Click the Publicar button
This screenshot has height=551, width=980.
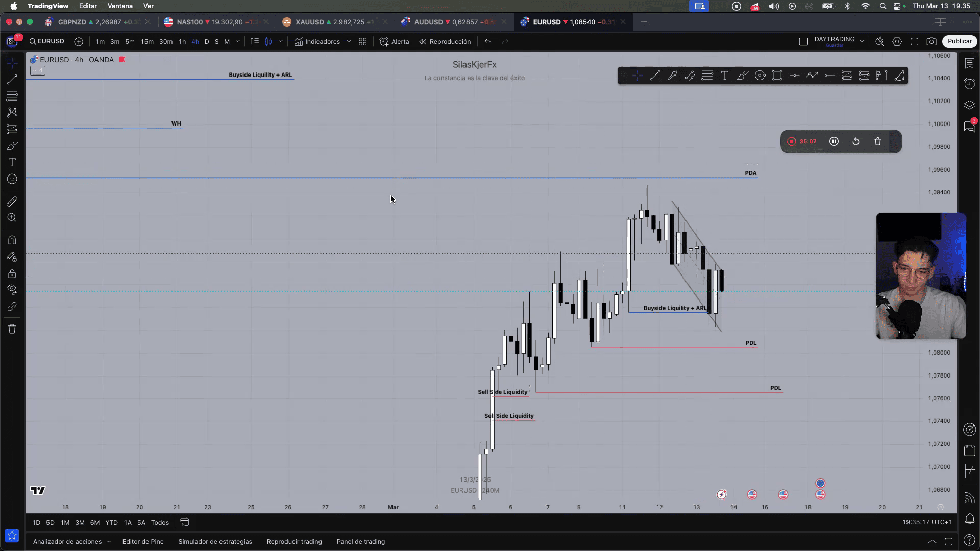pyautogui.click(x=960, y=41)
